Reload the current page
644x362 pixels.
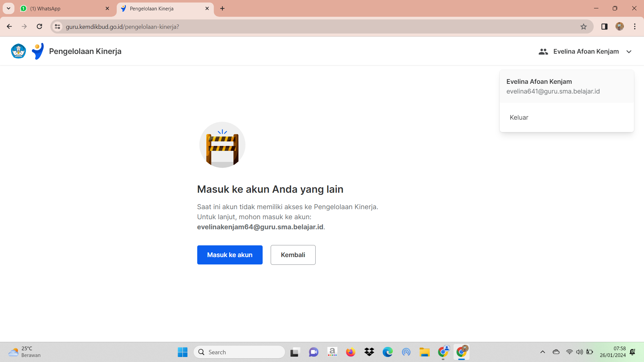pyautogui.click(x=40, y=27)
